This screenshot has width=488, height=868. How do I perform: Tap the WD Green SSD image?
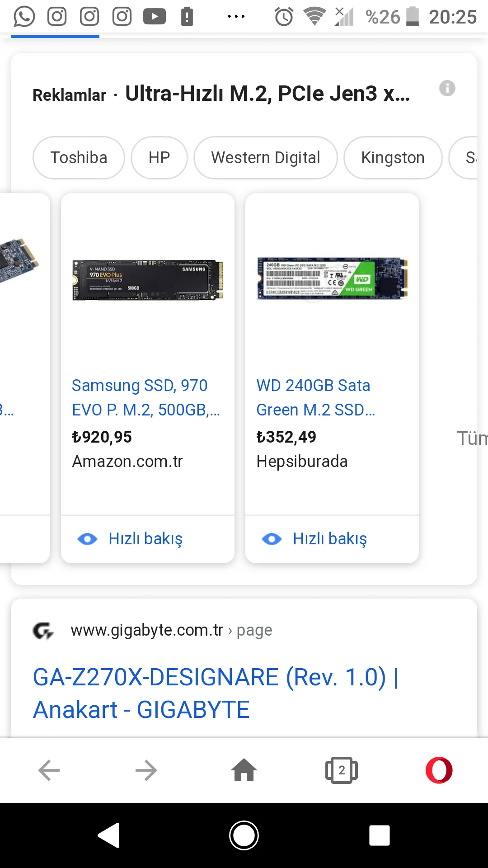click(332, 278)
